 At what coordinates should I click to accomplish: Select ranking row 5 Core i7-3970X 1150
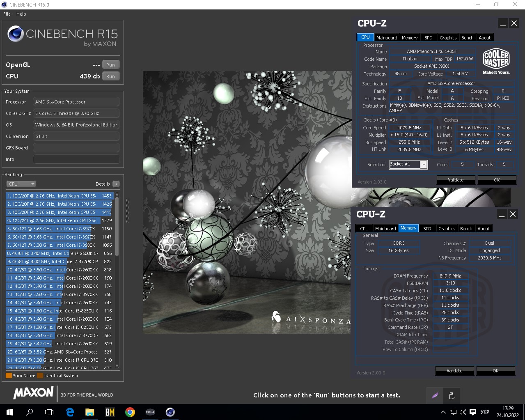point(59,229)
